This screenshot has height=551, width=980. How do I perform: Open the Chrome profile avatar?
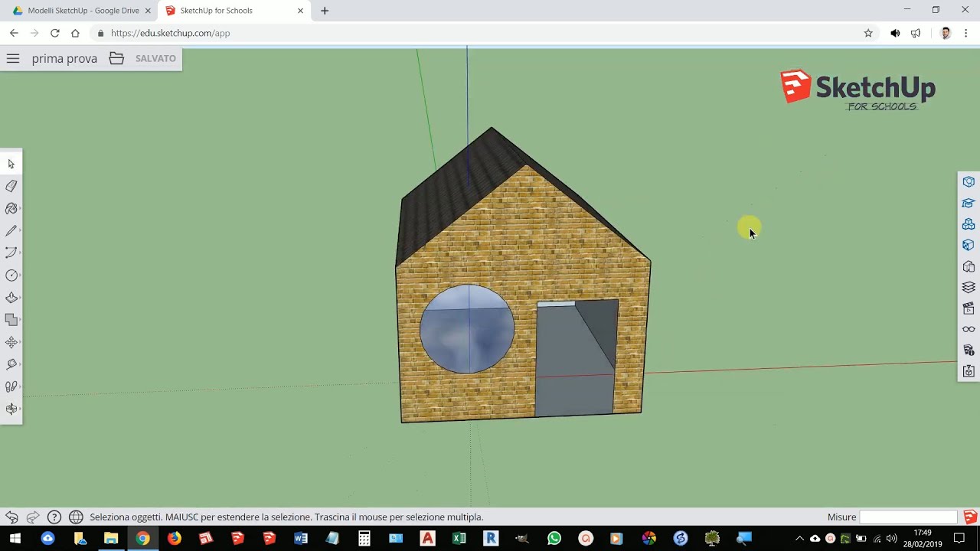946,33
